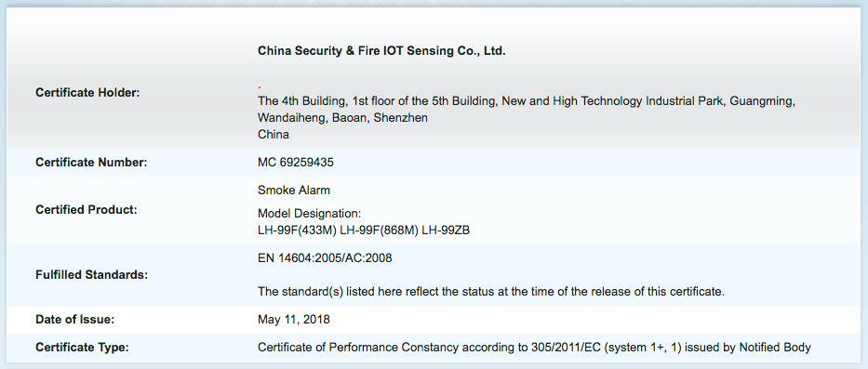Select standard EN 14604:2005/AC:2008
Screen dimensions: 868x369
click(x=325, y=257)
